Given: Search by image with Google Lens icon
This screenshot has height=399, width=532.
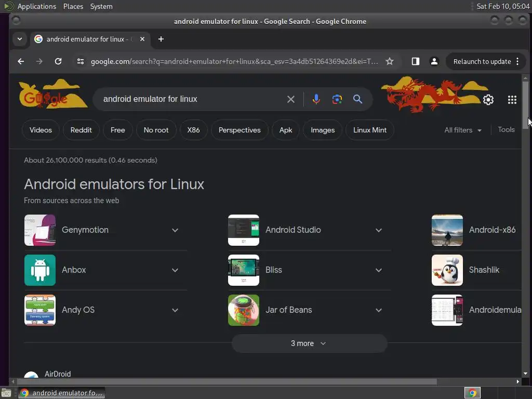Looking at the screenshot, I should pos(337,99).
